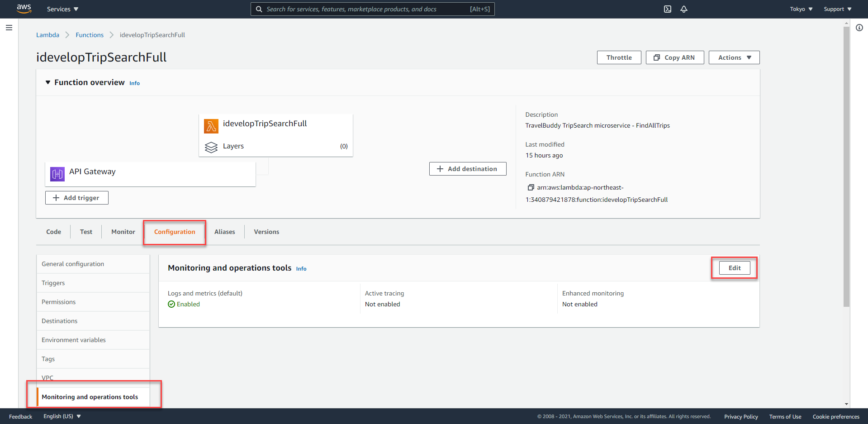This screenshot has height=424, width=868.
Task: Switch to the Aliases tab
Action: tap(225, 232)
